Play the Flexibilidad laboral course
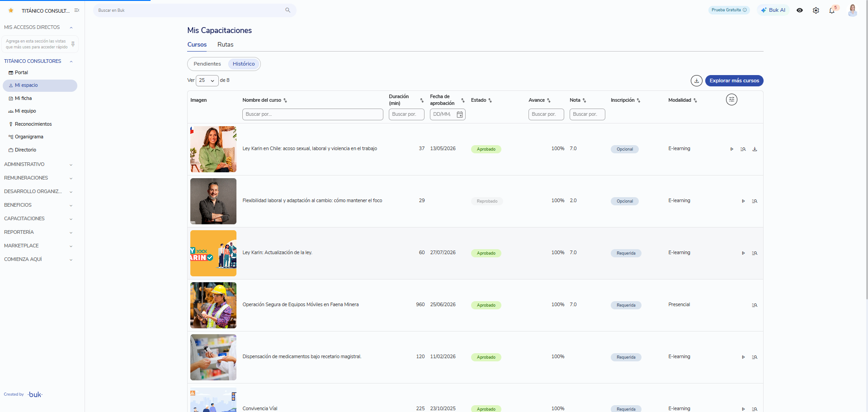This screenshot has width=868, height=412. [743, 201]
